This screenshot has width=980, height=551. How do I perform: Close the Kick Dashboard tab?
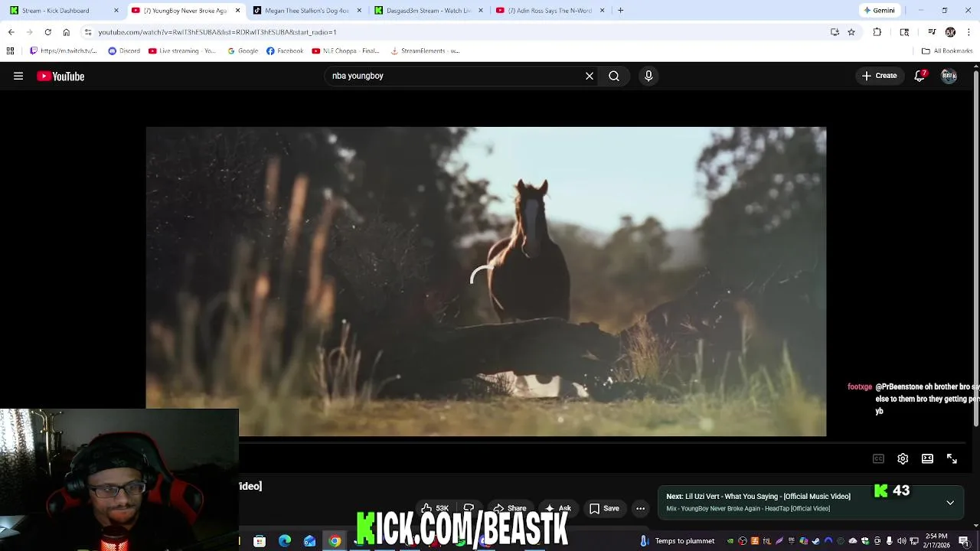coord(116,11)
